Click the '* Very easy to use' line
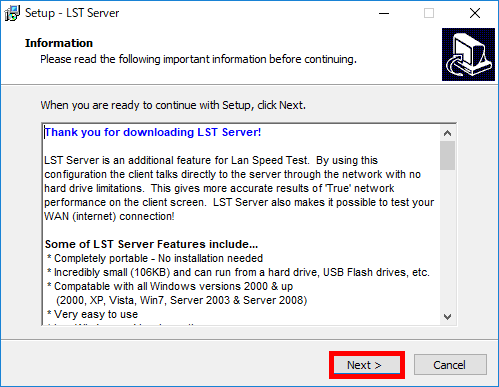499x387 pixels. click(x=92, y=314)
